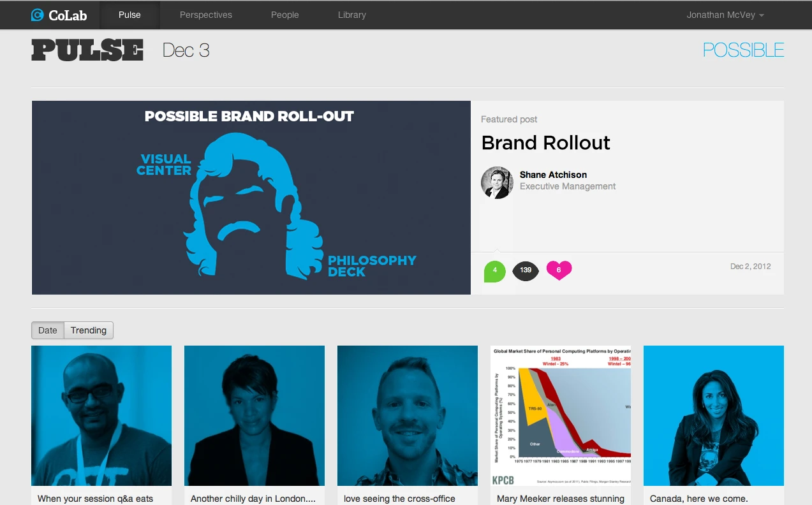Switch to the Perspectives tab
The image size is (812, 505).
click(x=205, y=15)
